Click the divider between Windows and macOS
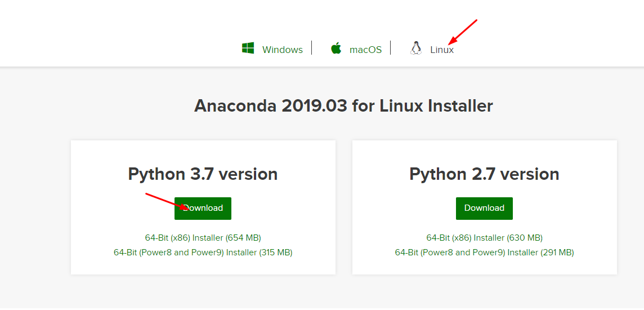This screenshot has height=310, width=644. pos(312,48)
